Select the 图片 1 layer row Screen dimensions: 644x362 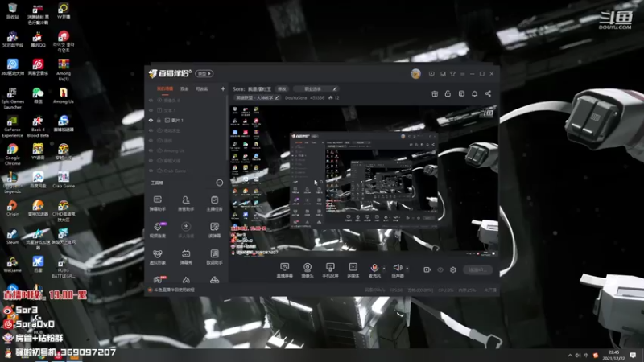tap(187, 120)
